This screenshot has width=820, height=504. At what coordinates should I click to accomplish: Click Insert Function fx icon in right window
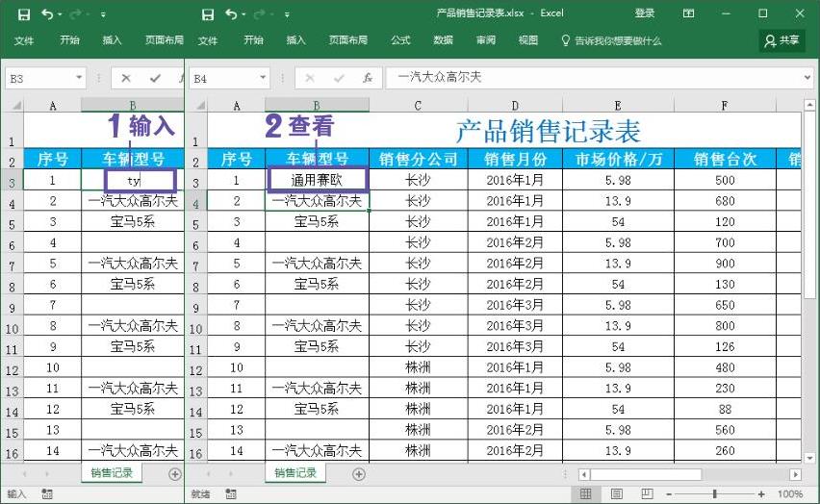pyautogui.click(x=368, y=79)
